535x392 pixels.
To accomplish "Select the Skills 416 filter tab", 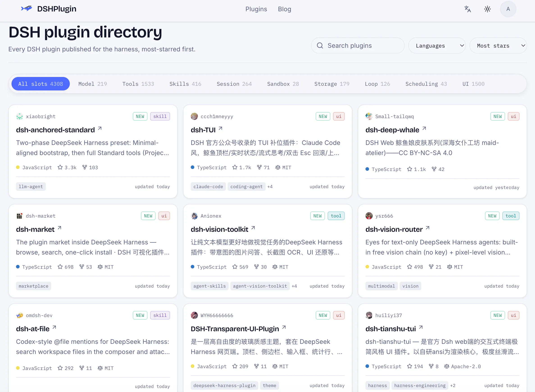I will pos(185,84).
